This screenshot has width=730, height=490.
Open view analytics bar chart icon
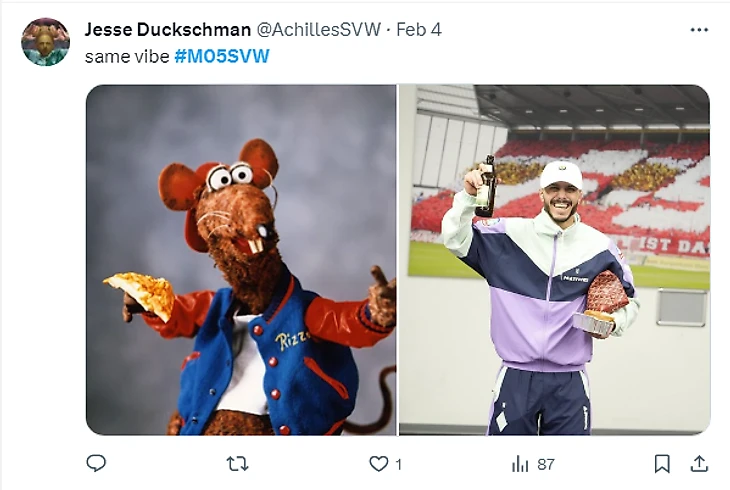[x=520, y=463]
